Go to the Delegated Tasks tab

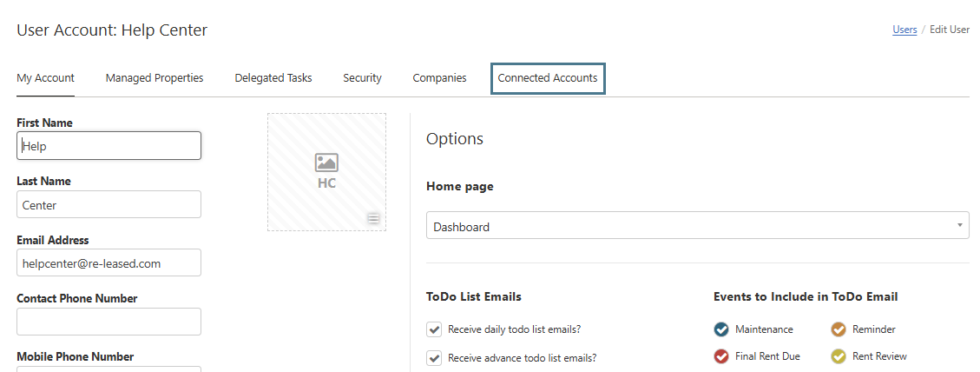(x=273, y=78)
